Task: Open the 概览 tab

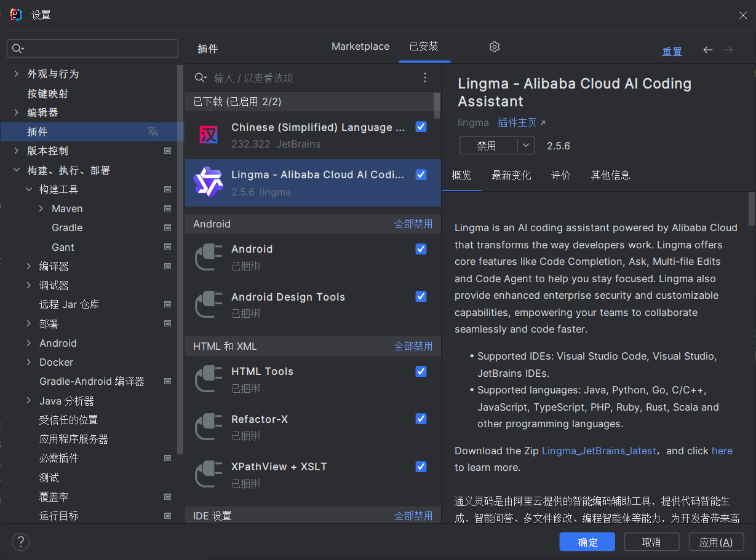Action: [461, 175]
